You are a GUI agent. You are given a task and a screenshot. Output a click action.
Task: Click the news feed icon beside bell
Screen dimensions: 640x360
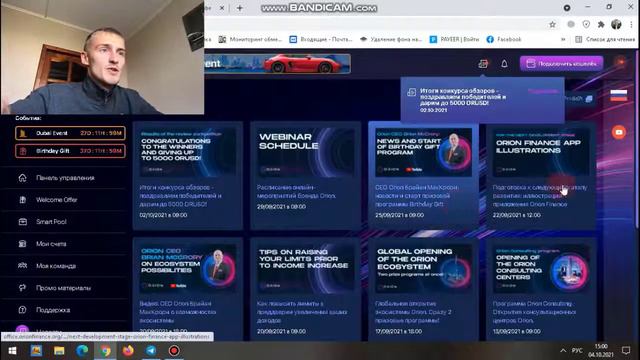click(x=483, y=64)
